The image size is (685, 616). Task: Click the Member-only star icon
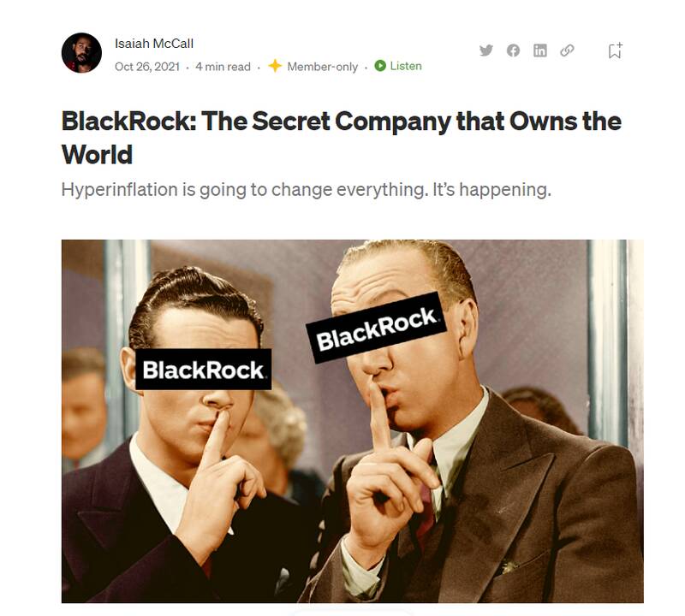pyautogui.click(x=275, y=66)
